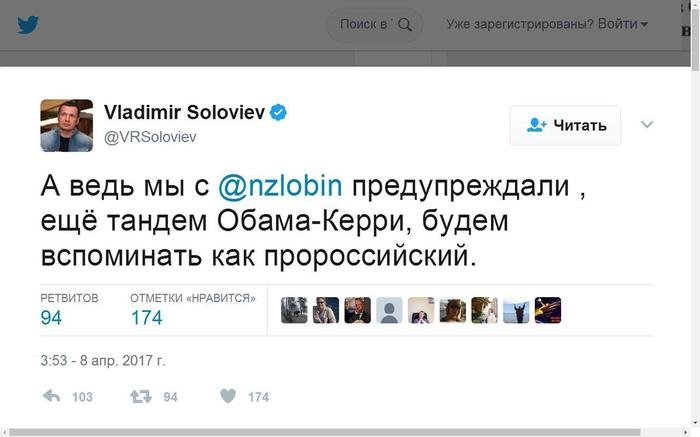Viewport: 700px width, 437px height.
Task: Click the first liker avatar thumbnail
Action: point(294,310)
